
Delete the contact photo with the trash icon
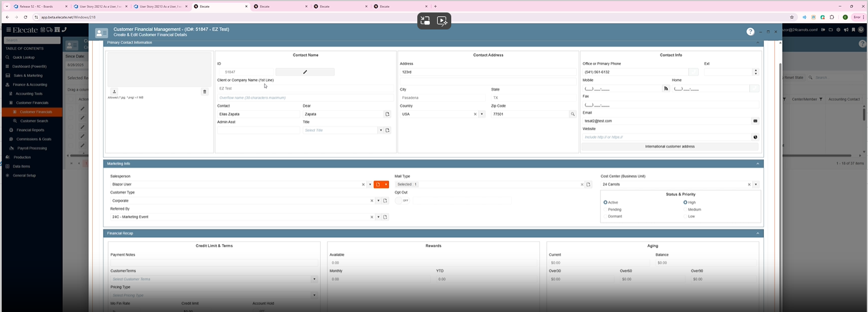tap(205, 91)
